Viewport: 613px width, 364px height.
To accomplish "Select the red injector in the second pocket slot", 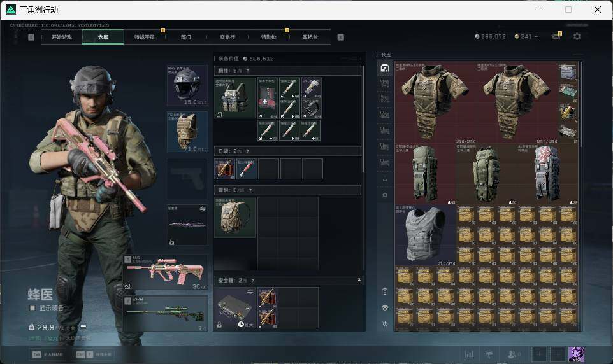I will coord(247,169).
